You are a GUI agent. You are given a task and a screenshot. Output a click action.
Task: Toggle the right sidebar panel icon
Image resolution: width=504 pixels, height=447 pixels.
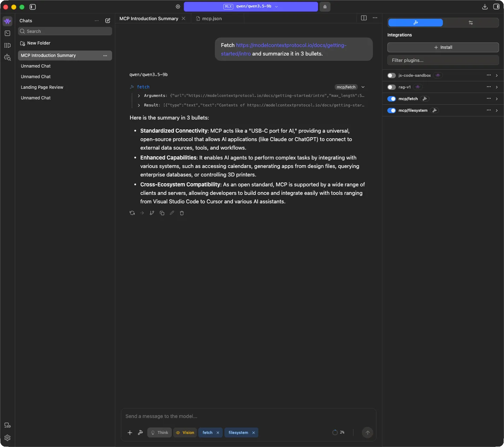click(496, 7)
